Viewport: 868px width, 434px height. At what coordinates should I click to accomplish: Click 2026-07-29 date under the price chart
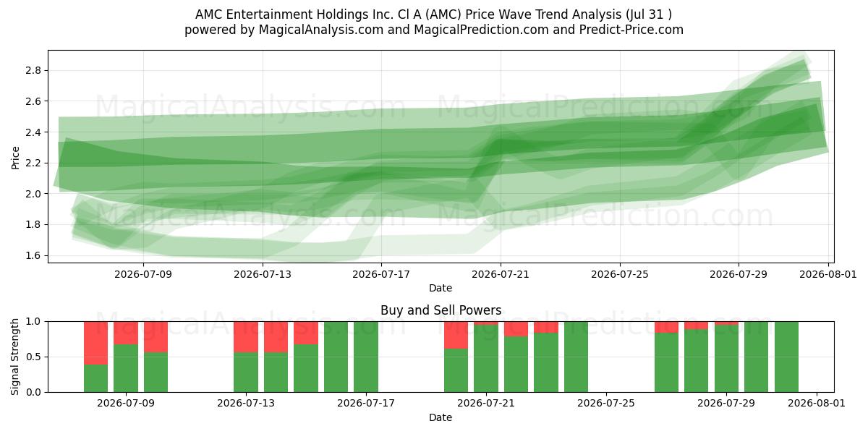[x=739, y=274]
